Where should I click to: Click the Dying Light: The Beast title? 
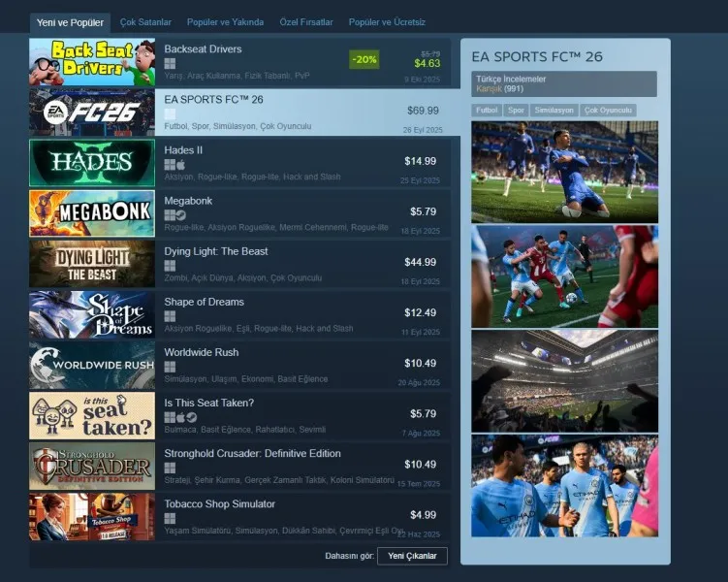(x=216, y=251)
